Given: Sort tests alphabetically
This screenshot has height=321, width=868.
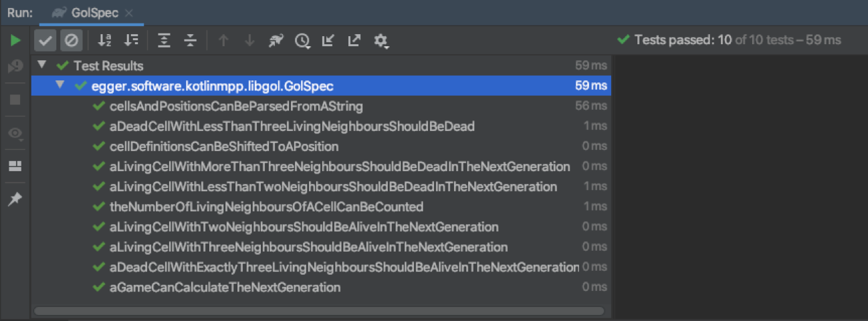Looking at the screenshot, I should pos(104,41).
